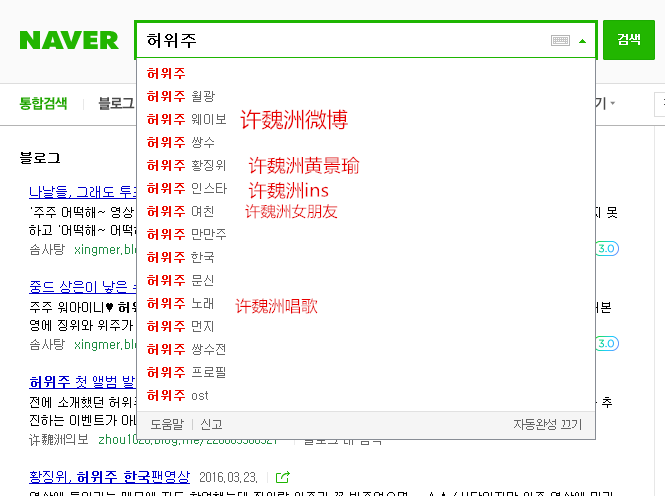Click the first 3.0 badge icon
The width and height of the screenshot is (665, 496).
click(607, 248)
